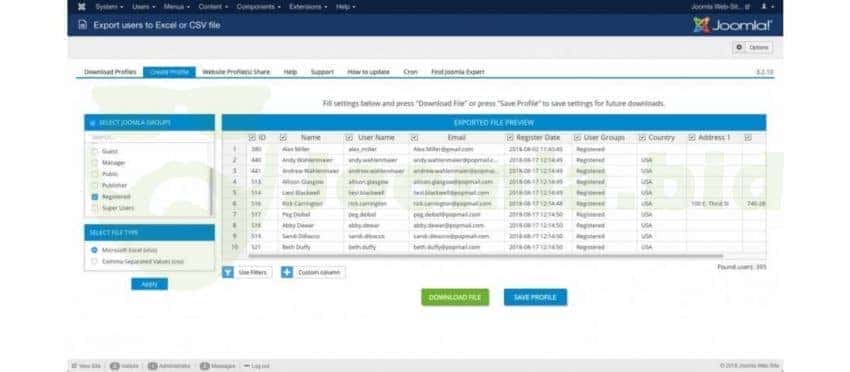This screenshot has width=850, height=372.
Task: Click the preview table horizontal scrollbar
Action: pos(485,255)
